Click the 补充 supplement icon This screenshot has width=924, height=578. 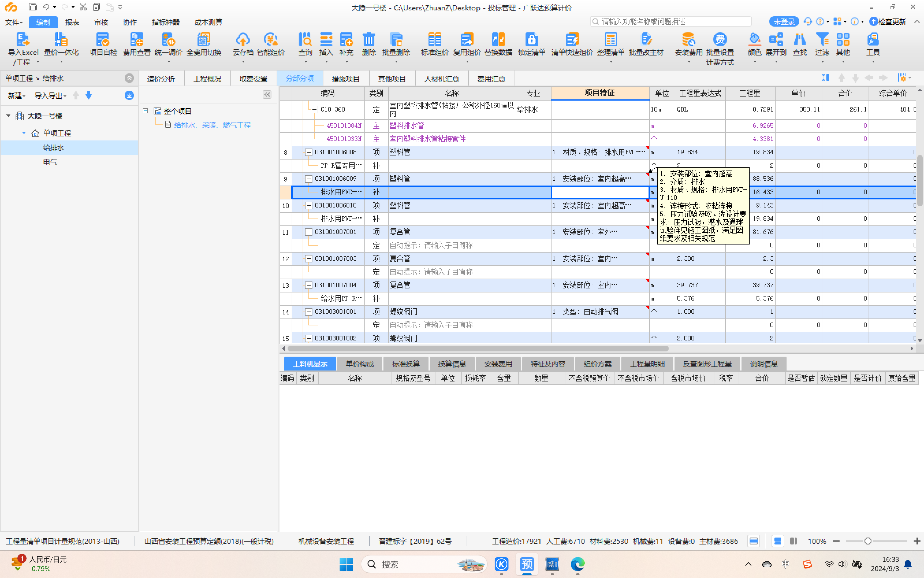(x=346, y=40)
